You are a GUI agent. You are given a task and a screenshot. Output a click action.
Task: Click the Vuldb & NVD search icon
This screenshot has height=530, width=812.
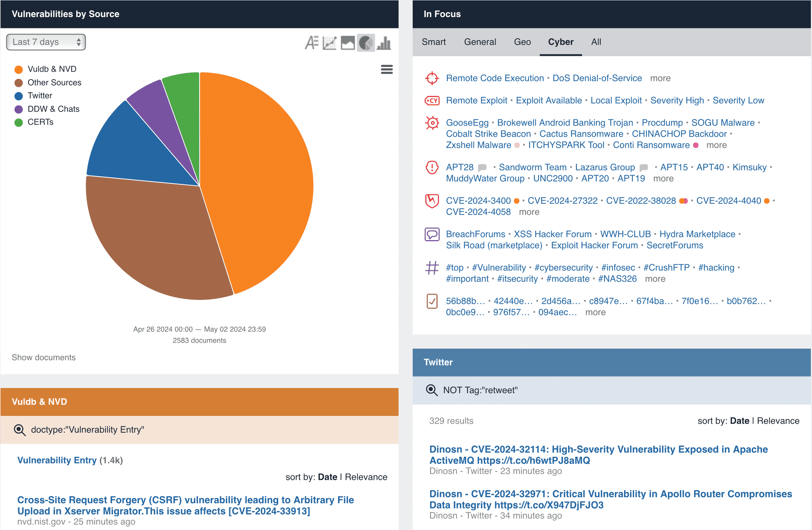pos(20,430)
